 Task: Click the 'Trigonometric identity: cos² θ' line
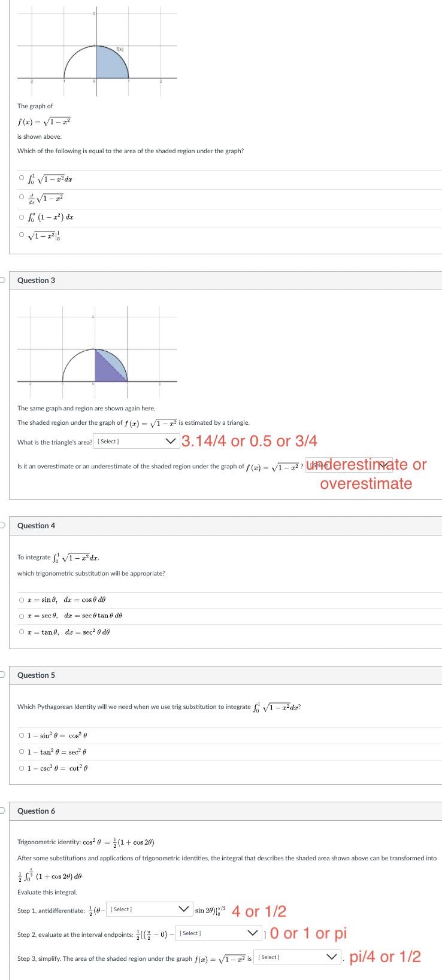(86, 842)
